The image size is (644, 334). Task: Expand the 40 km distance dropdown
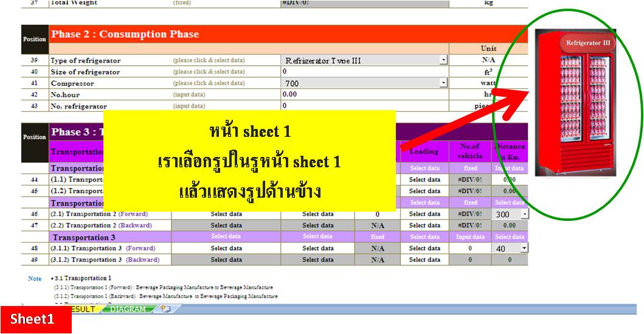point(524,248)
